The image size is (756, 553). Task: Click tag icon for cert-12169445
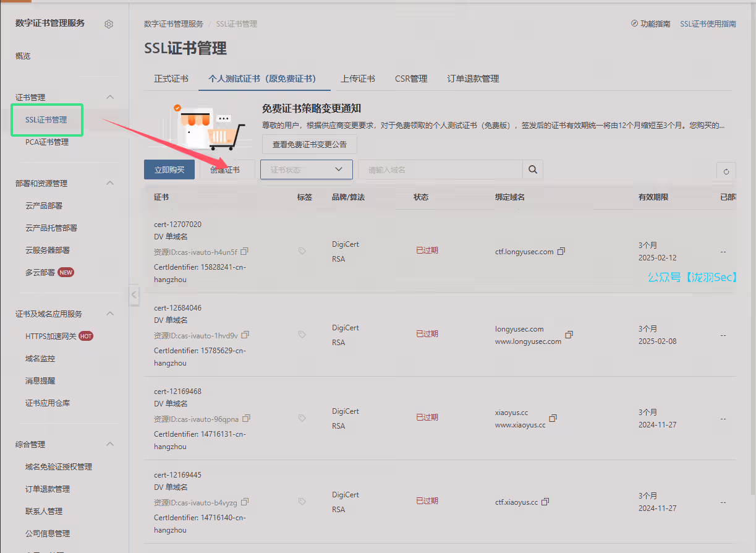click(302, 502)
